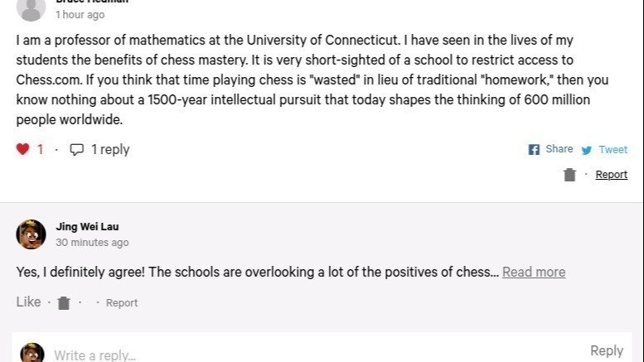This screenshot has height=362, width=644.
Task: Click the gray default avatar at top
Action: coord(31,8)
